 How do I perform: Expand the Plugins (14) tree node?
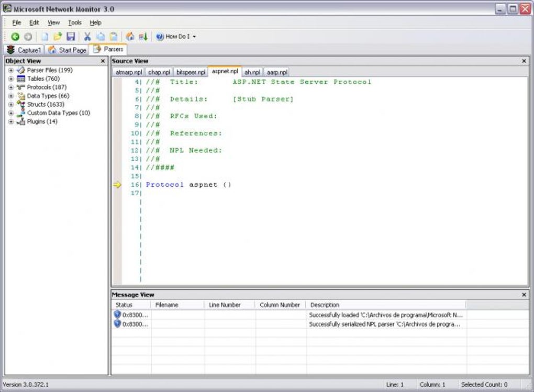[x=11, y=122]
